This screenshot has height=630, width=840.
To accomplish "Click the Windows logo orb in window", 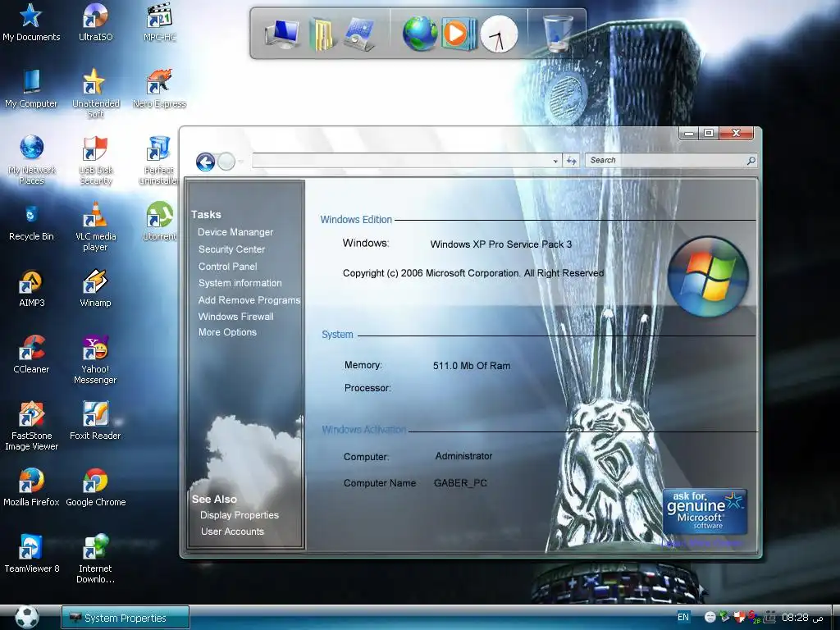I will coord(708,276).
